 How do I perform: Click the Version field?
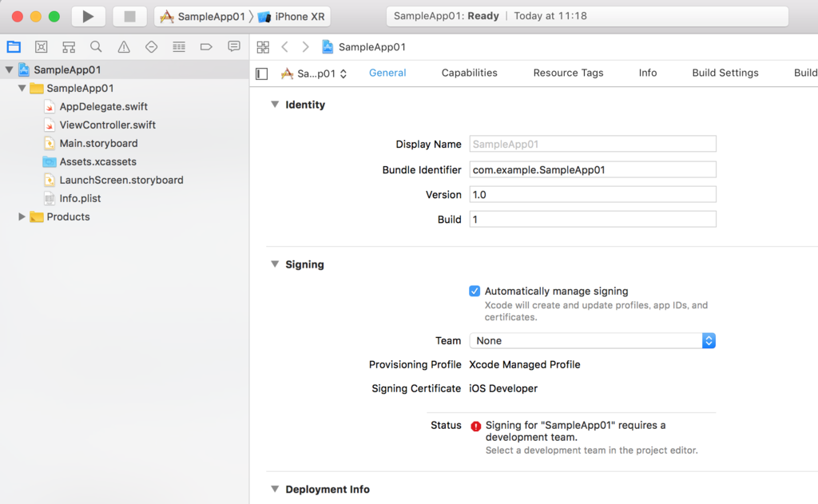pyautogui.click(x=593, y=195)
